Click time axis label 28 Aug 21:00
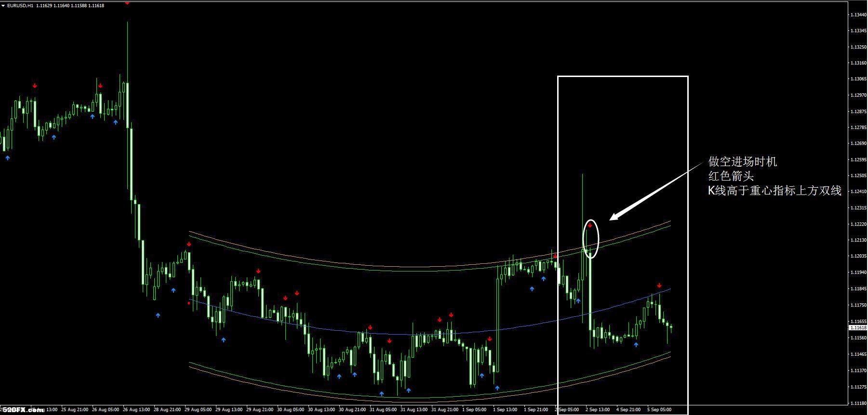This screenshot has height=415, width=868. [167, 410]
